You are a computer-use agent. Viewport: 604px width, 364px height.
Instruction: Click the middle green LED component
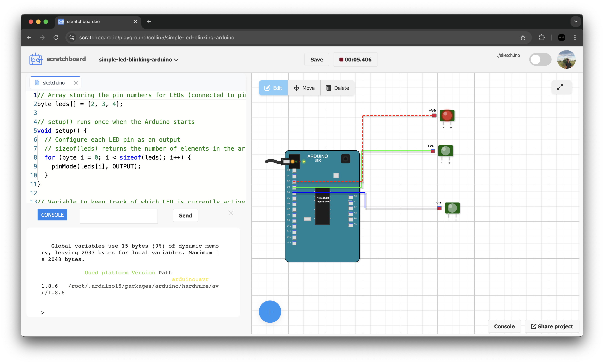(x=445, y=151)
